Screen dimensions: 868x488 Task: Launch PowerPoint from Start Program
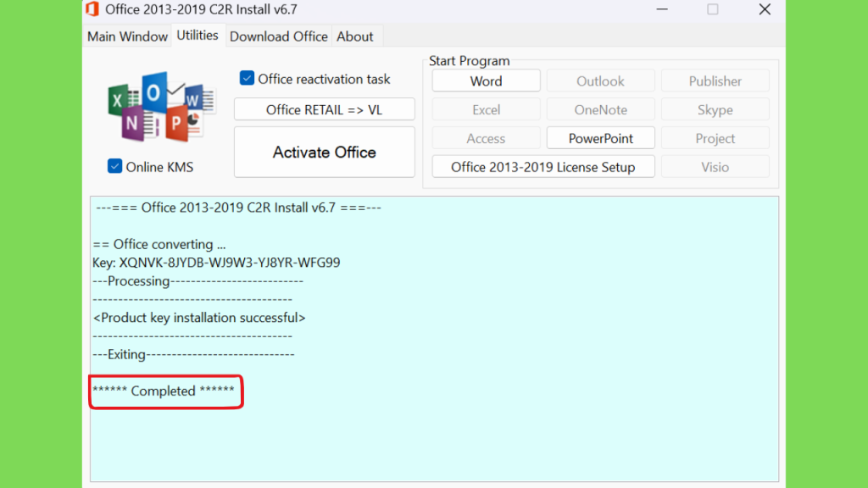pos(601,138)
